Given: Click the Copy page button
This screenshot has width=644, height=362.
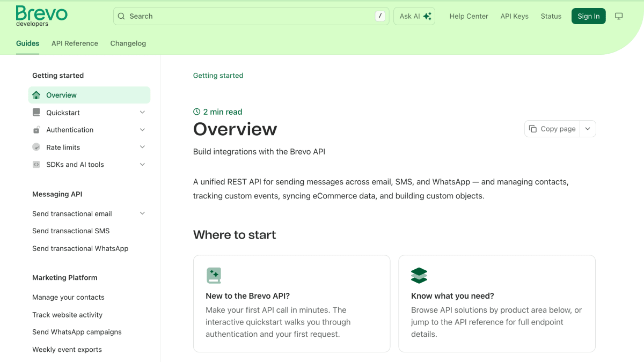Looking at the screenshot, I should [552, 129].
